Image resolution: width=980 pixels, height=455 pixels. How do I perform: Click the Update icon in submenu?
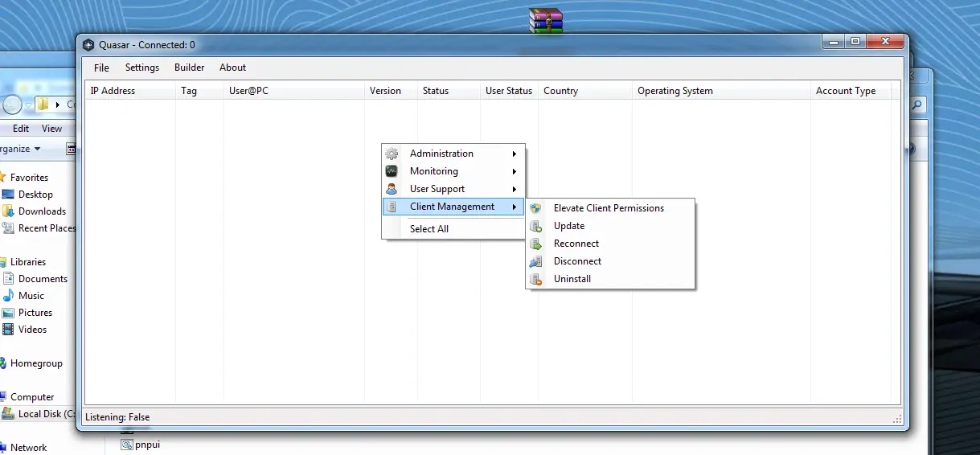535,226
